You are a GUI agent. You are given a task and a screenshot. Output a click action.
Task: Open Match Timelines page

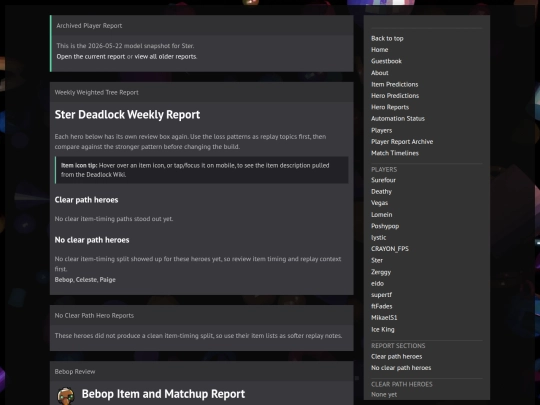coord(395,153)
